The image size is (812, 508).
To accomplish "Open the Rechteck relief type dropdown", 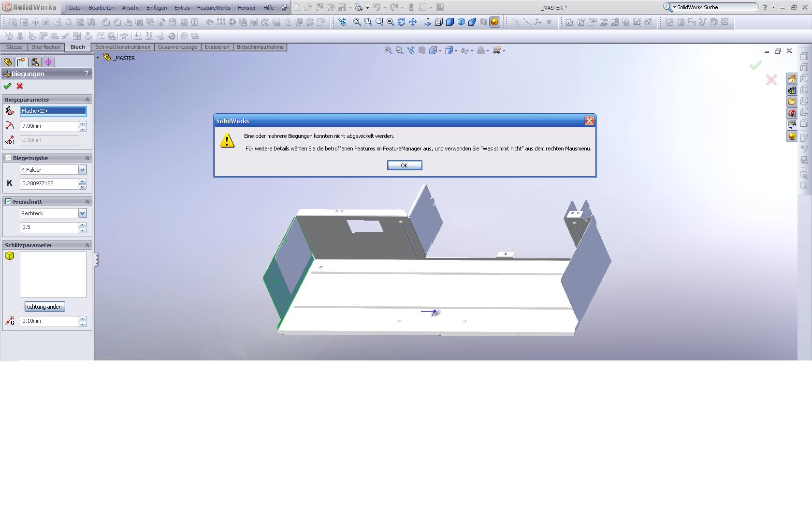I will pyautogui.click(x=82, y=213).
